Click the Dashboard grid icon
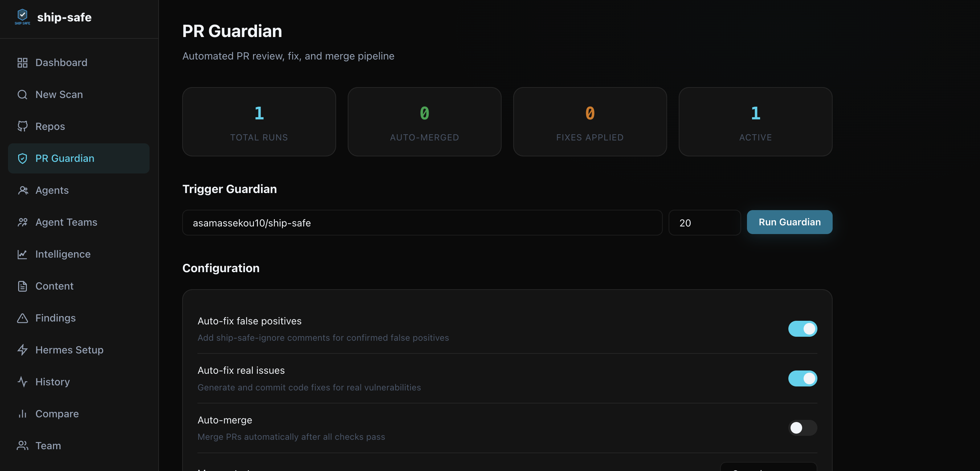This screenshot has width=980, height=471. 23,62
